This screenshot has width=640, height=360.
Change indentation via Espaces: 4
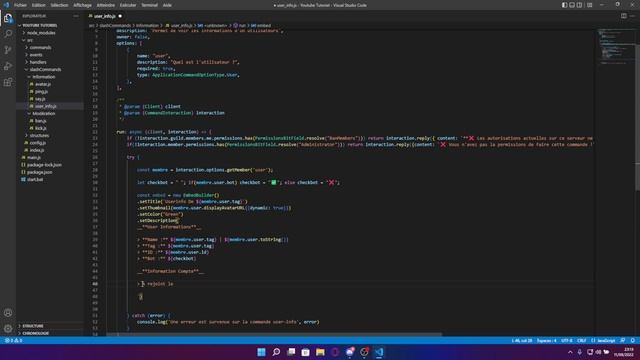point(547,340)
